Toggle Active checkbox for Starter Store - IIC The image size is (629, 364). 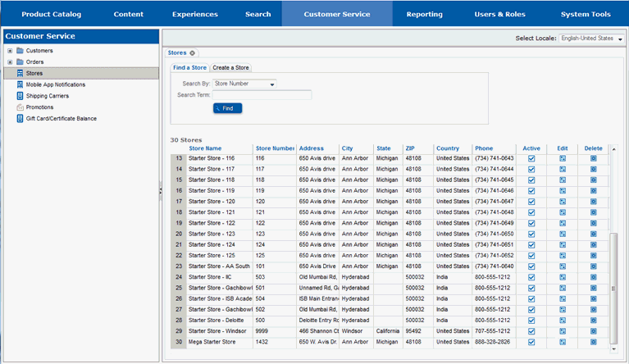click(x=531, y=277)
